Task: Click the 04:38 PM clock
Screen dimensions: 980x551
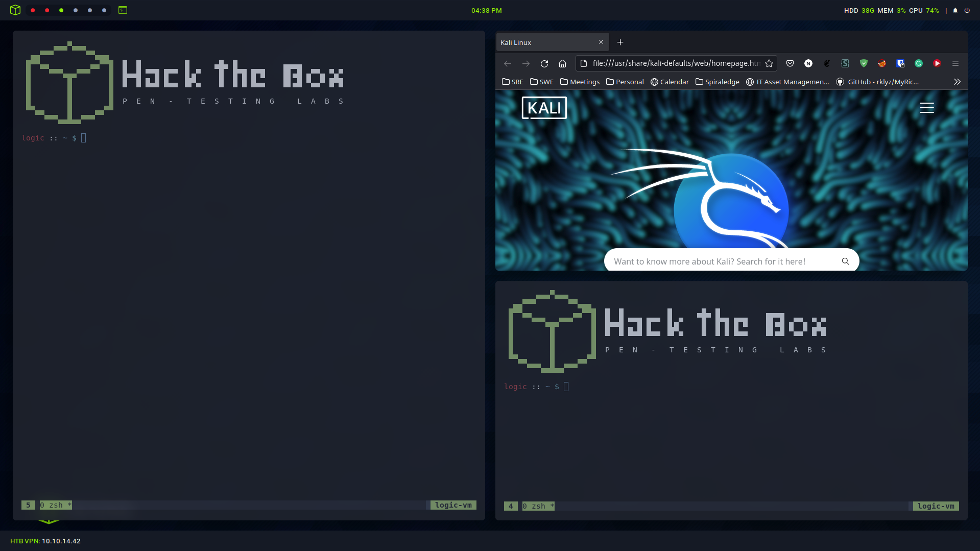Action: [x=486, y=10]
